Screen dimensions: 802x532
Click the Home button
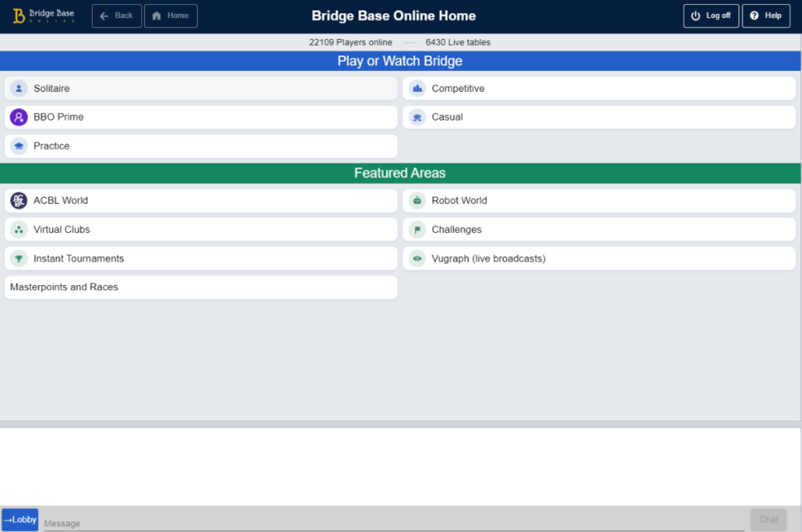coord(170,15)
